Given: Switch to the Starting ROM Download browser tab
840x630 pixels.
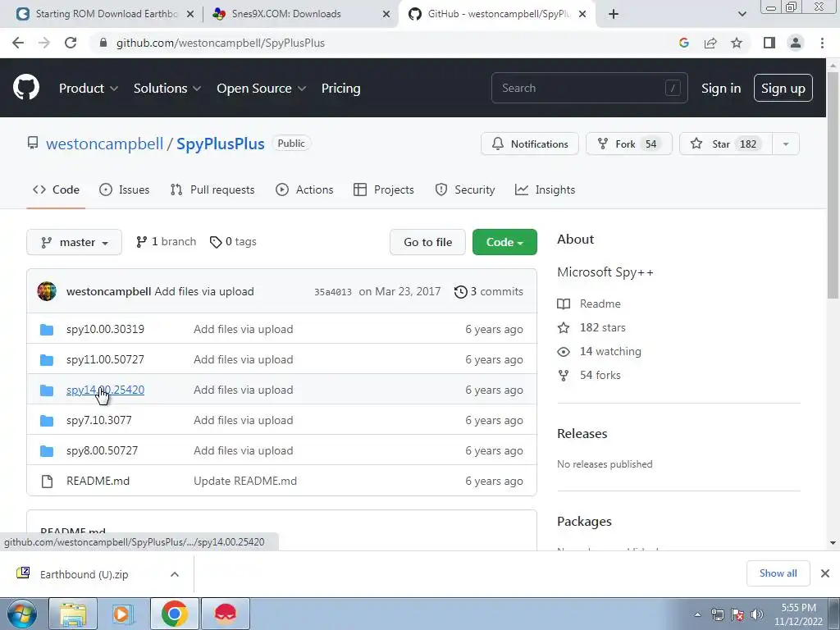Looking at the screenshot, I should 105,14.
